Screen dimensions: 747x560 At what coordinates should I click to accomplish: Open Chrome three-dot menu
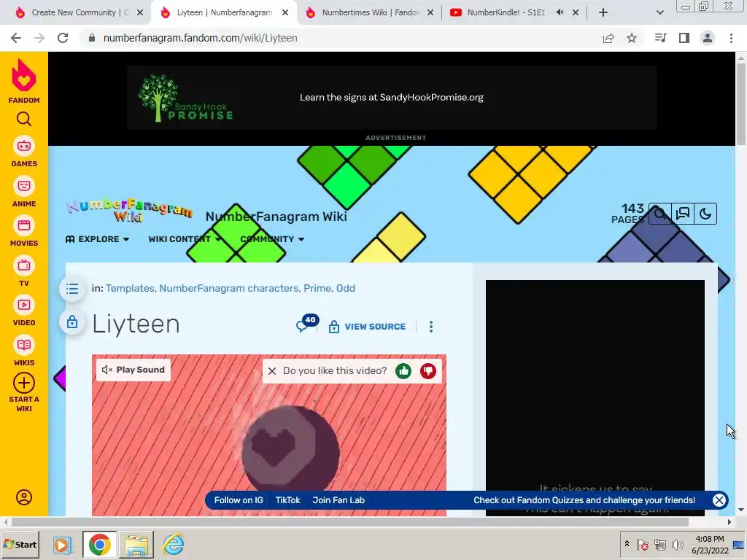pyautogui.click(x=731, y=38)
